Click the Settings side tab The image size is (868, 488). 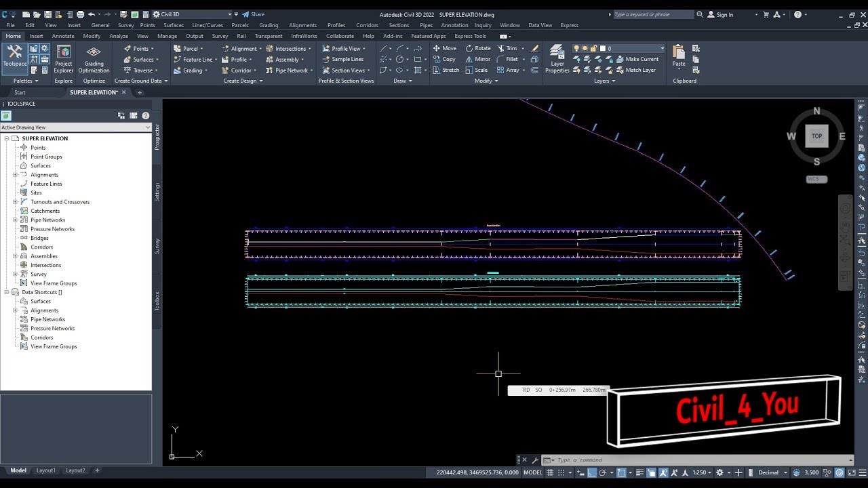pos(157,192)
